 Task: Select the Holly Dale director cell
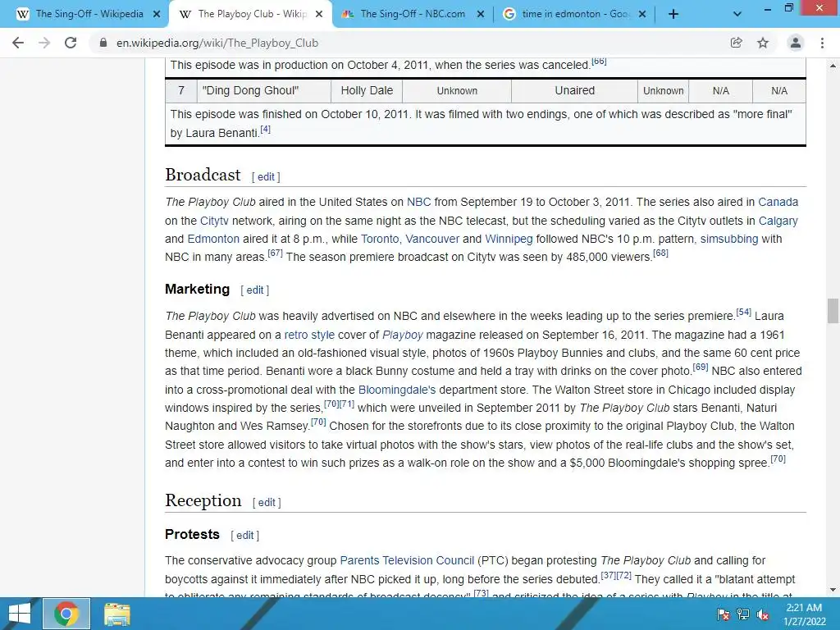(367, 90)
